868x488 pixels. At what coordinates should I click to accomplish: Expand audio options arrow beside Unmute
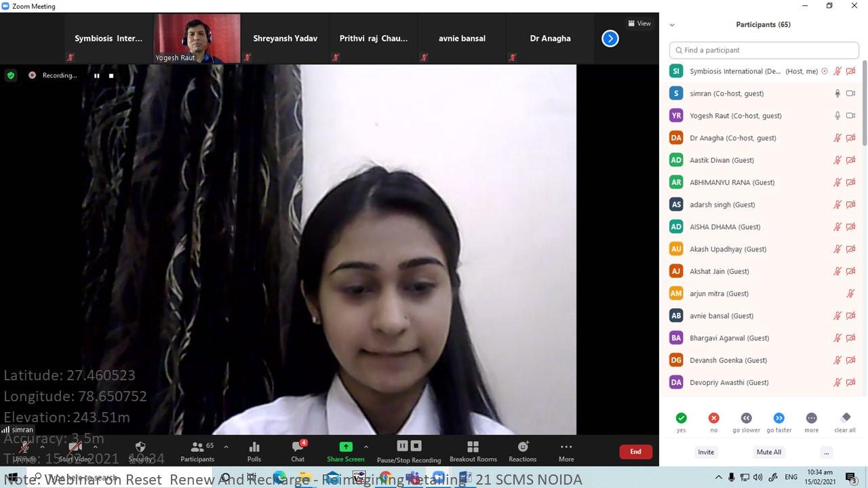point(42,447)
